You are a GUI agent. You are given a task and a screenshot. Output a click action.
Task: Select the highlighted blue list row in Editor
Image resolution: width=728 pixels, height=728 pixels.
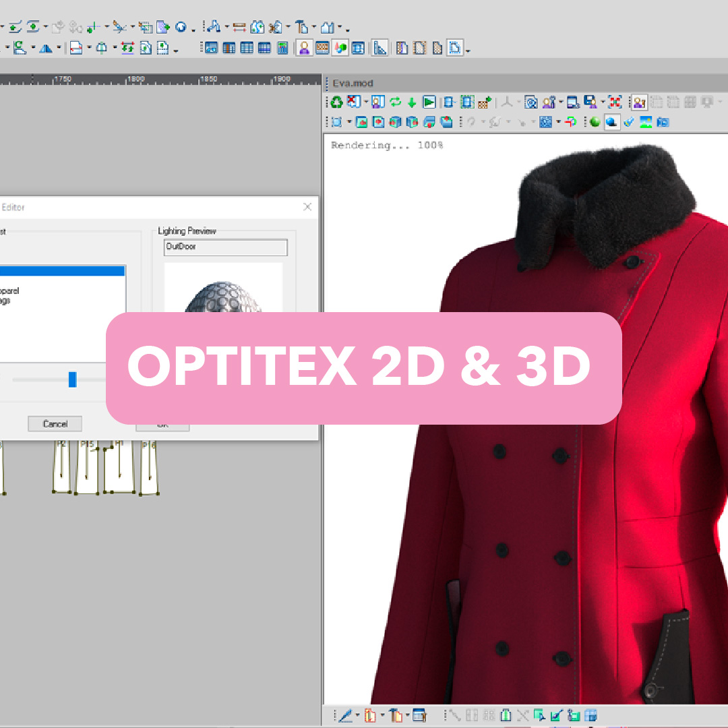(62, 271)
